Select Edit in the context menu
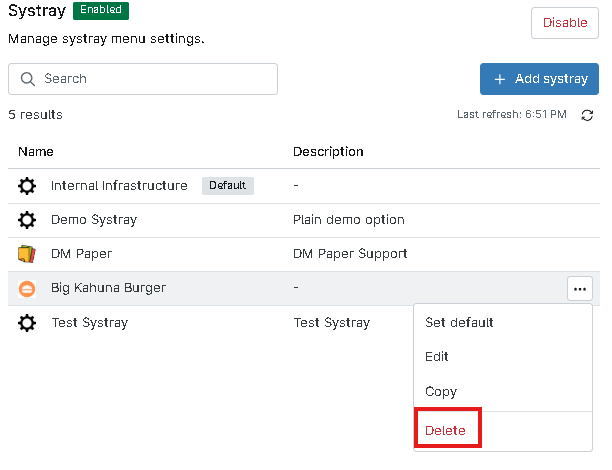 [x=437, y=357]
